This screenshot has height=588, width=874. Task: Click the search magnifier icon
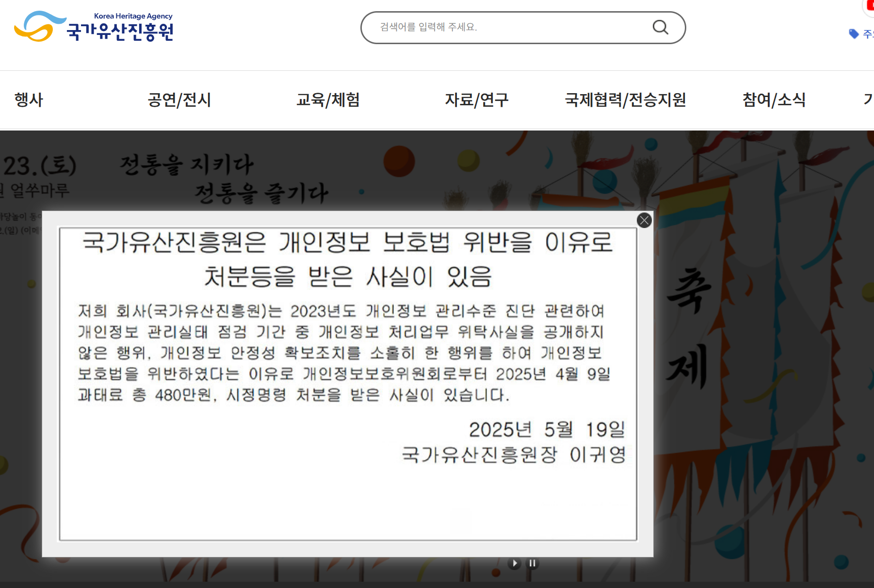click(x=660, y=27)
